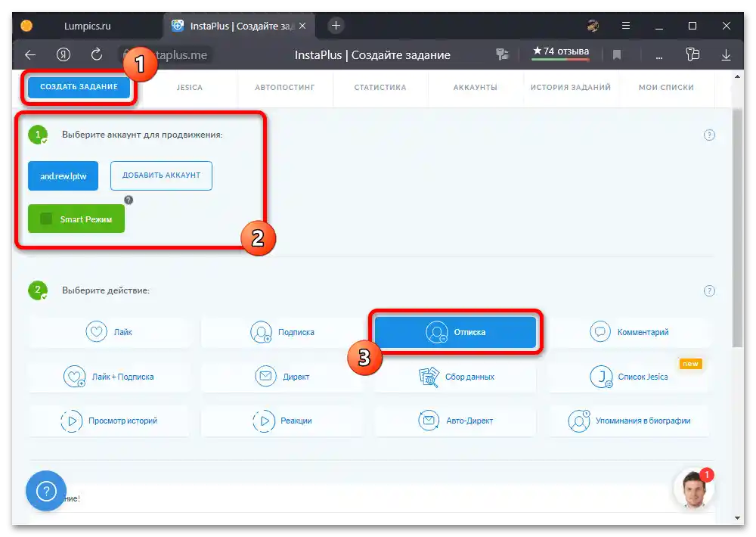Click the envelope icon of Директ
Viewport: 756px width, 537px height.
coord(265,376)
